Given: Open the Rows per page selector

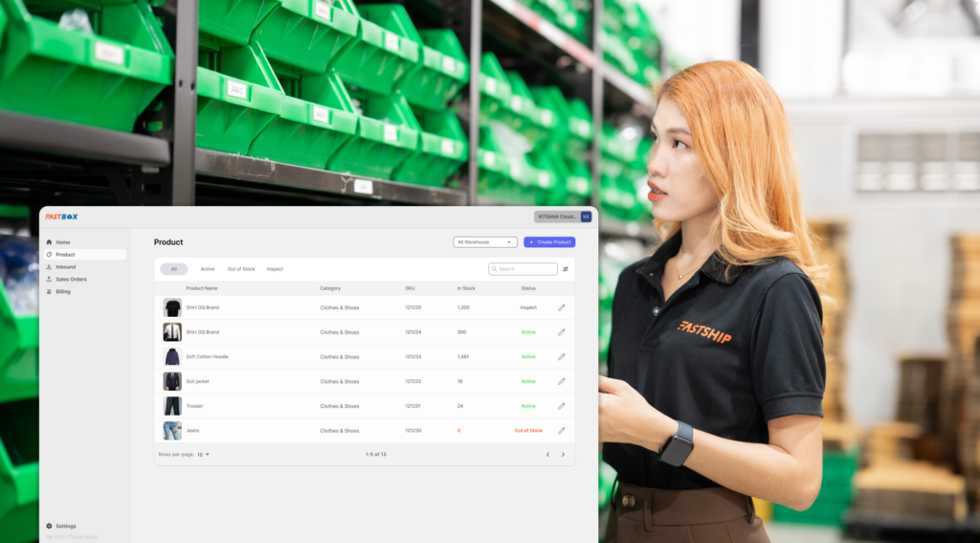Looking at the screenshot, I should click(203, 454).
